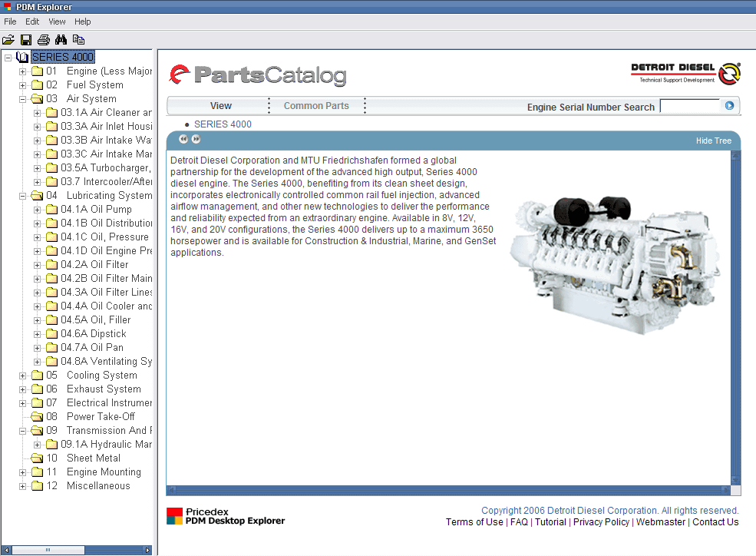Switch to the Common Parts tab
The width and height of the screenshot is (756, 556).
316,106
